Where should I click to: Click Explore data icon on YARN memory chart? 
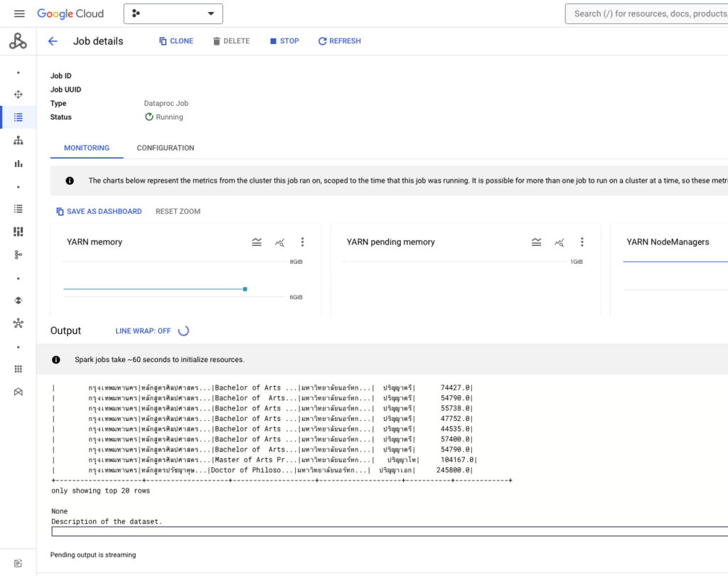(x=279, y=242)
